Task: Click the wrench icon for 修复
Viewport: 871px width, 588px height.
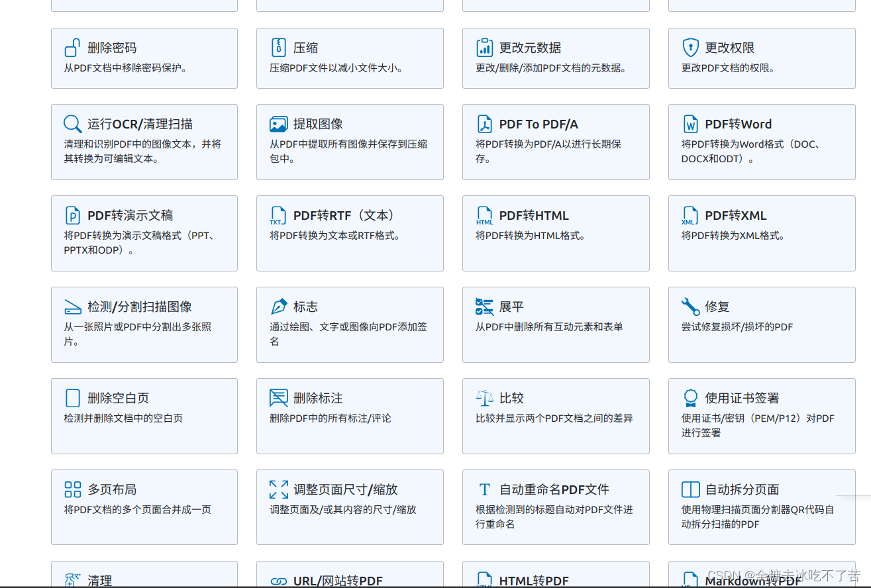Action: (691, 307)
